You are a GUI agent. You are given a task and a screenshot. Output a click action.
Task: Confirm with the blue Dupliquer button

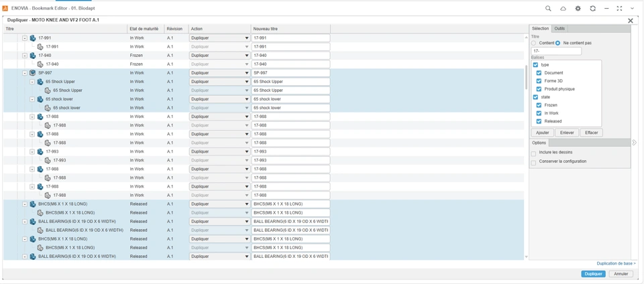pyautogui.click(x=593, y=274)
